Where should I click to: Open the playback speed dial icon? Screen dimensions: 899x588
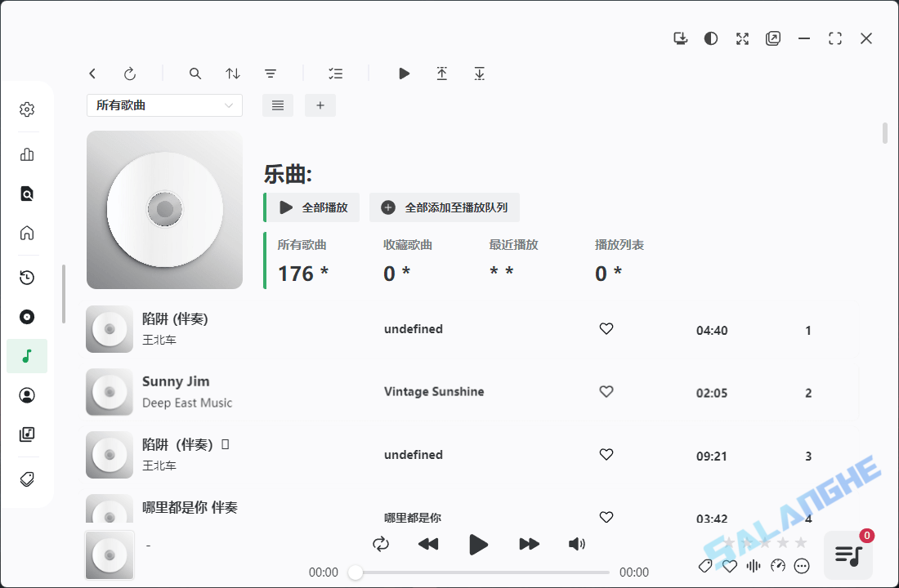[777, 565]
